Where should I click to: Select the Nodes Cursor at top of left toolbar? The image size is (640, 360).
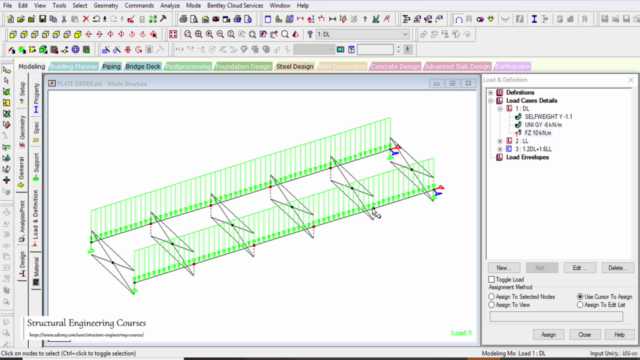coord(7,70)
